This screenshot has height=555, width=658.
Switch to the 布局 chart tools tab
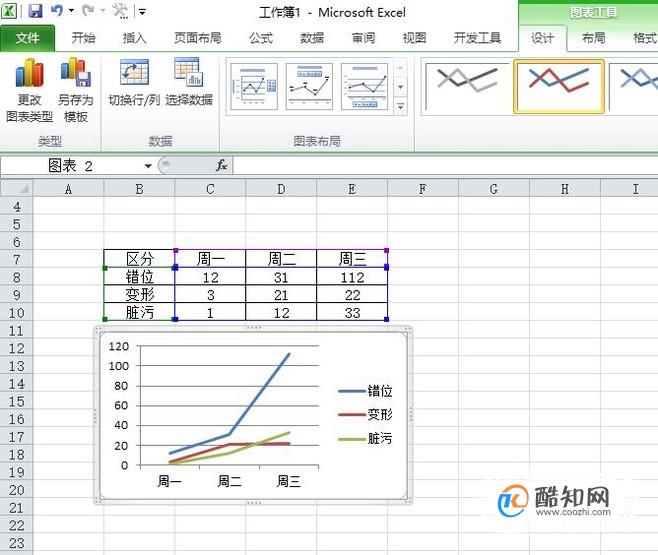[594, 38]
